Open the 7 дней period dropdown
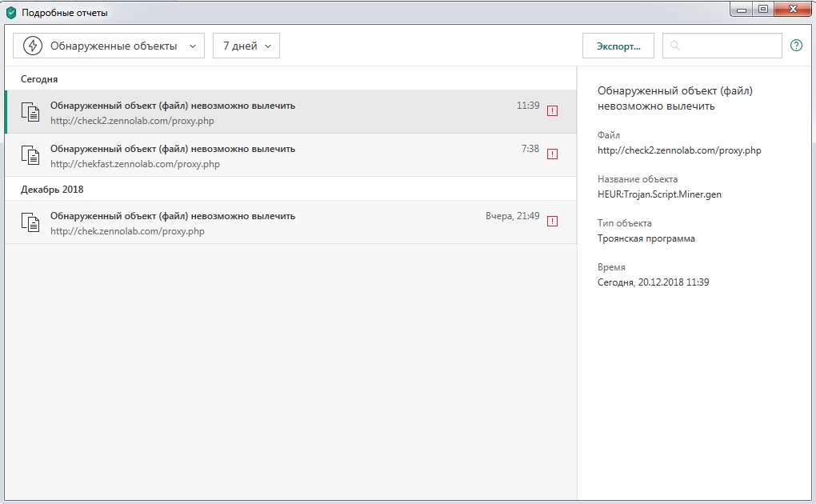Screen dimensions: 816x504 pyautogui.click(x=246, y=46)
